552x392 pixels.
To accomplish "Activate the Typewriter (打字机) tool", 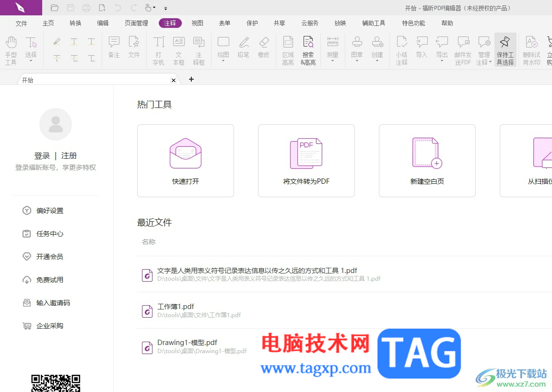I will (x=158, y=50).
